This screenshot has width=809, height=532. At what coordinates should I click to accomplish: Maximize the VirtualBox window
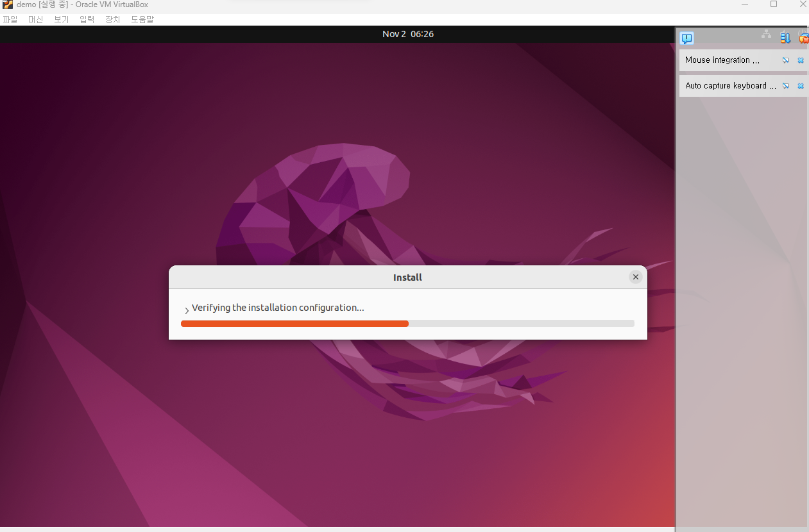774,4
